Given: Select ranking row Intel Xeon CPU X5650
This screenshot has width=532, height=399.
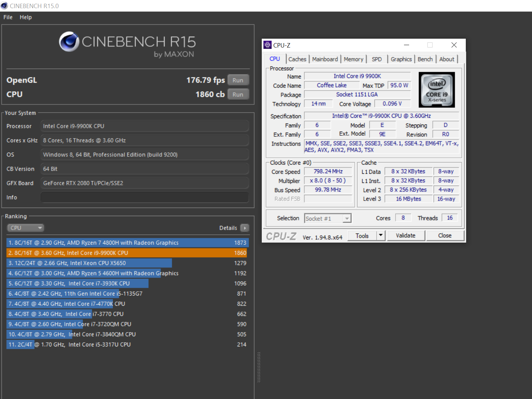Looking at the screenshot, I should [128, 263].
